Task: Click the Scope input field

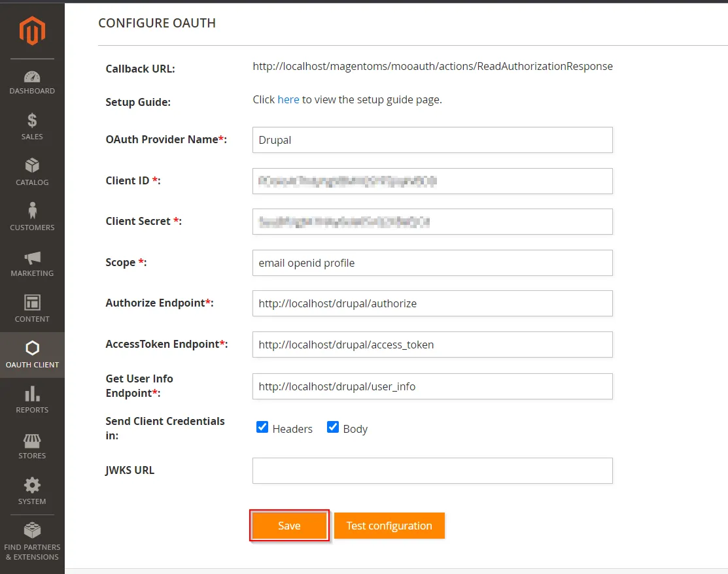Action: click(432, 263)
